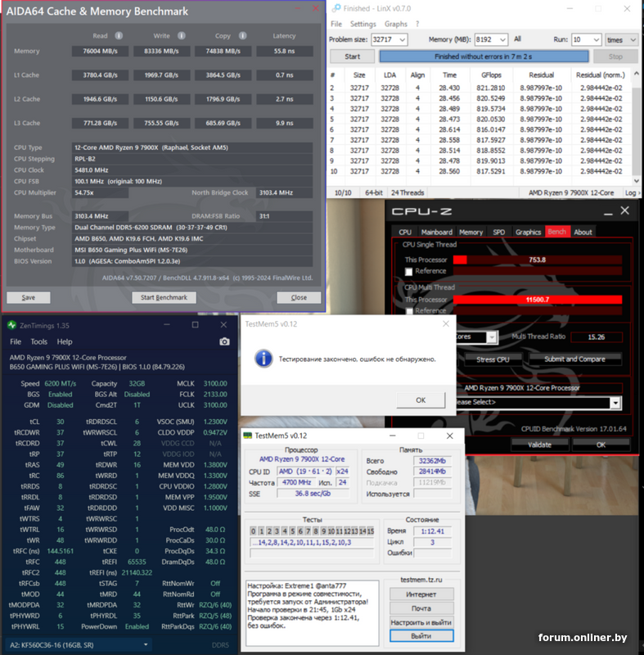Click the blue information icon in TestMem5 dialog
644x655 pixels.
(x=263, y=359)
